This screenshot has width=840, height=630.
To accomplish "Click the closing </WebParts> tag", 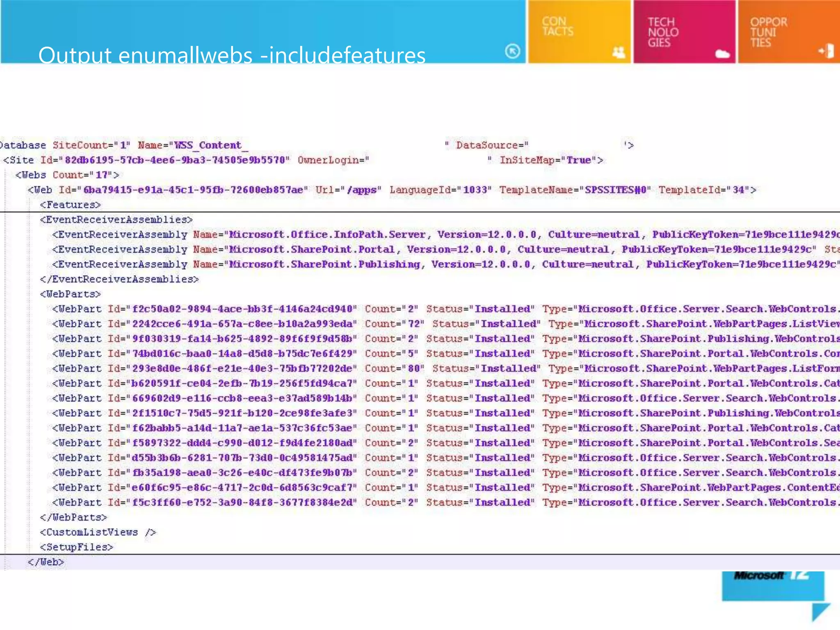I will pyautogui.click(x=73, y=517).
